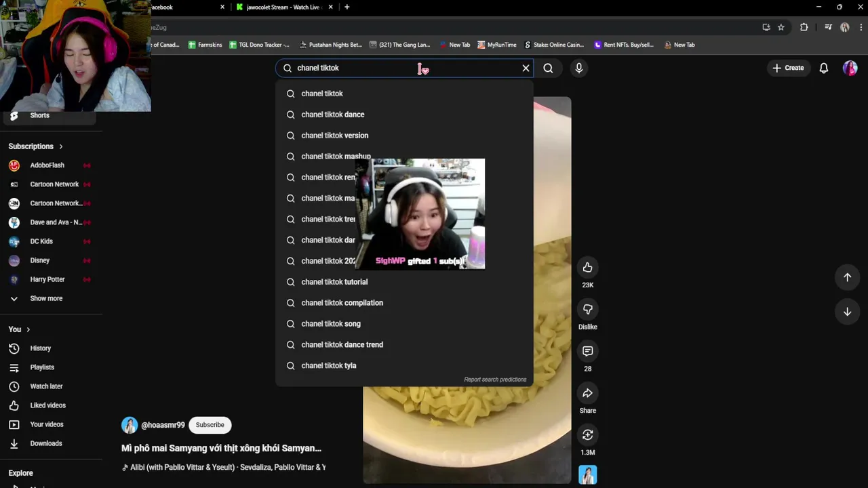Expand the 'You' section chevron
The width and height of the screenshot is (868, 488).
pos(28,329)
